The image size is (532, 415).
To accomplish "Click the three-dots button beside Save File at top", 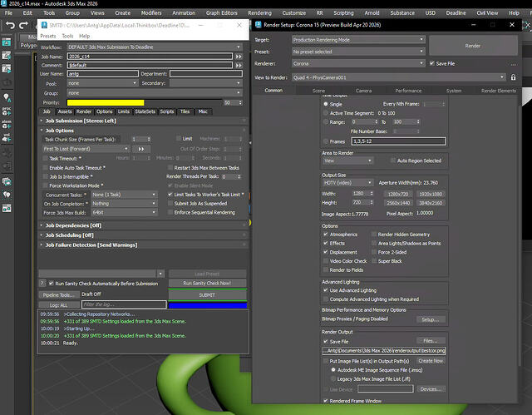I will tap(513, 64).
